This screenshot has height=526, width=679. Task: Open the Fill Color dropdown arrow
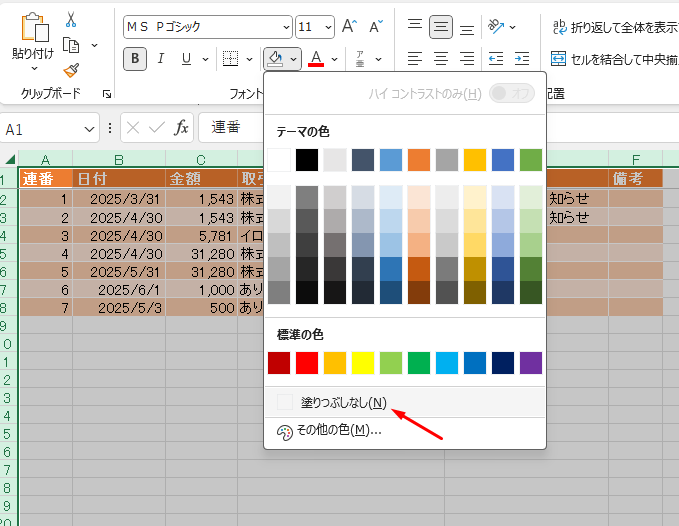point(294,59)
